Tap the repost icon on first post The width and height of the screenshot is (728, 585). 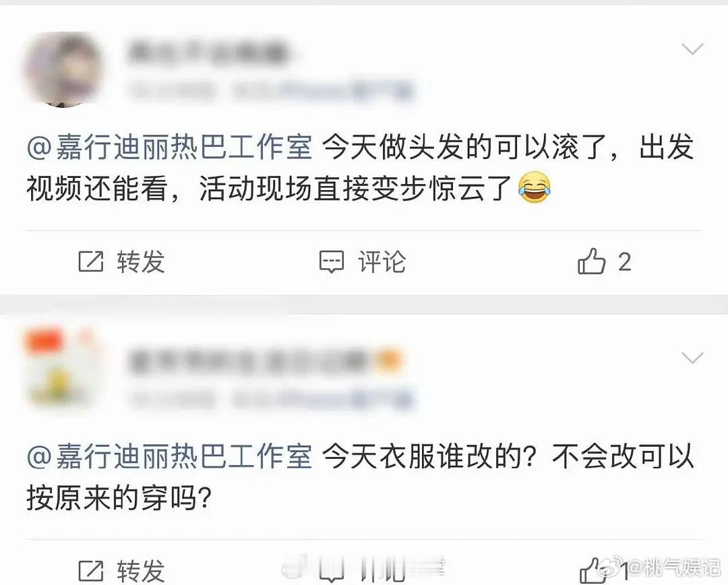pos(90,261)
